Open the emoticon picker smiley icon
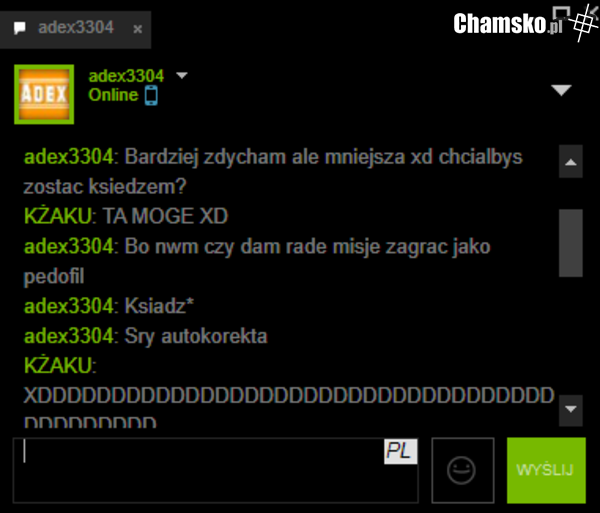600x513 pixels. tap(462, 470)
